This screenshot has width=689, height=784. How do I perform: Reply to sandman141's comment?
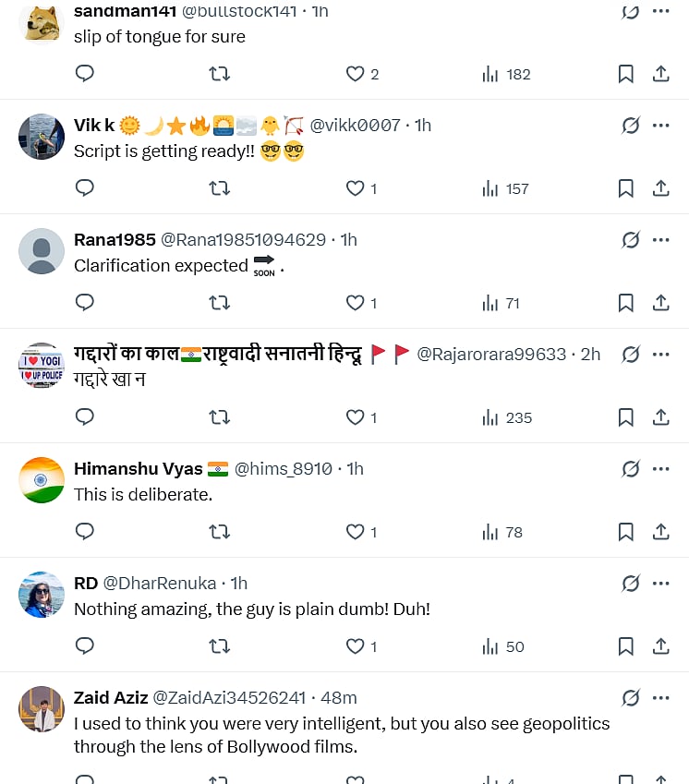click(x=85, y=74)
